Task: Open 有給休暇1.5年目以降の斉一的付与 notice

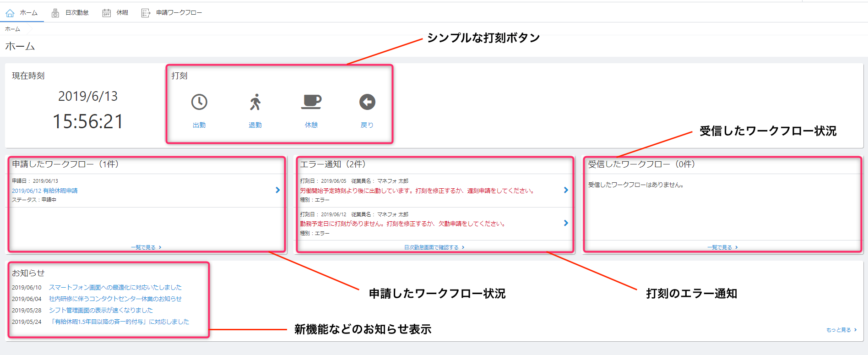Action: click(119, 322)
